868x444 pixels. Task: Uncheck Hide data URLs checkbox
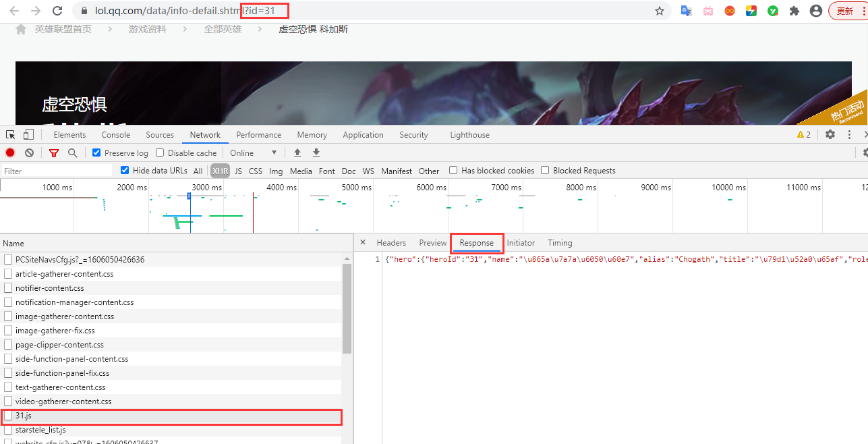[x=125, y=170]
